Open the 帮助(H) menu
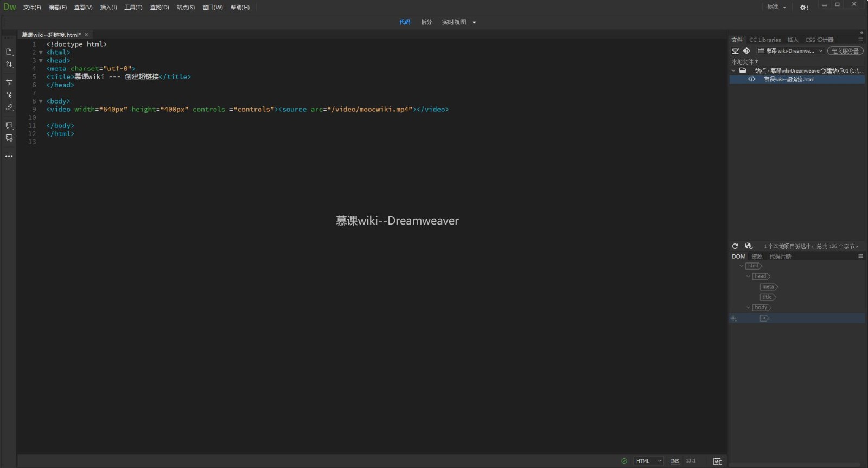The height and width of the screenshot is (468, 868). [240, 7]
